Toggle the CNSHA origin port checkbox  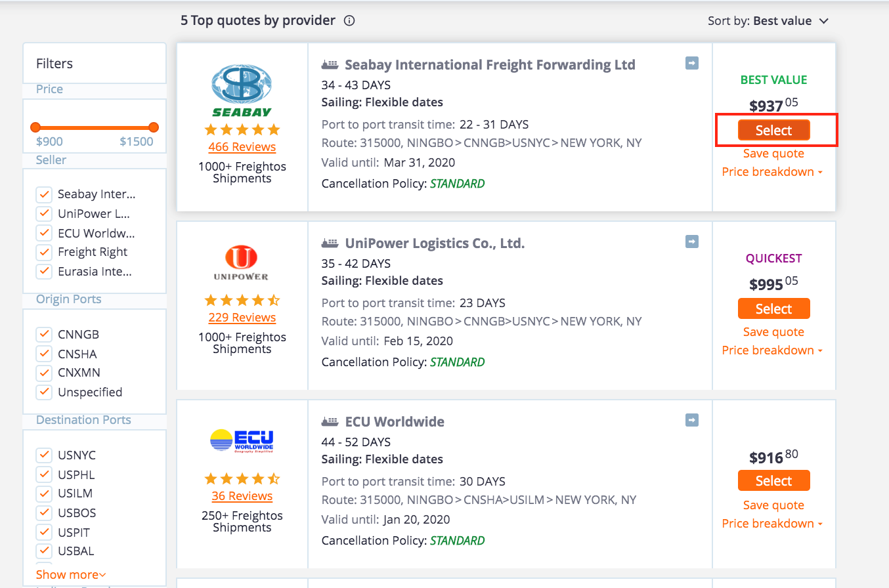click(44, 354)
